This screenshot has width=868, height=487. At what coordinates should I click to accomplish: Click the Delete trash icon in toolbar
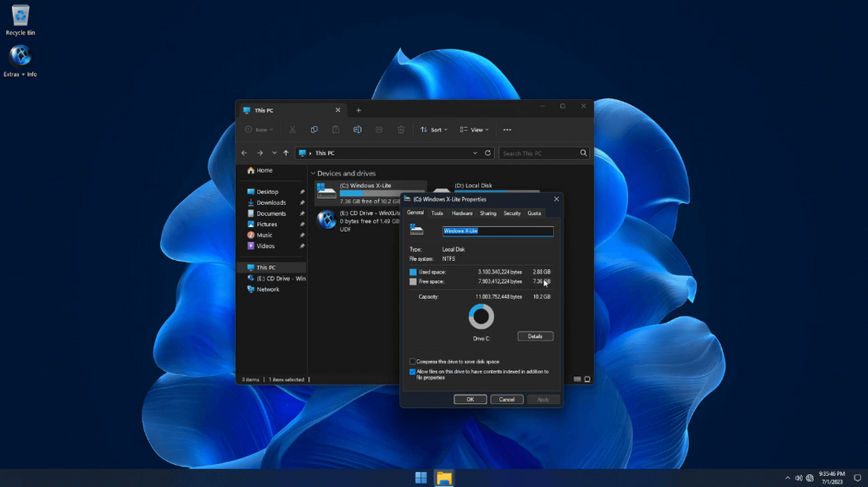[401, 130]
